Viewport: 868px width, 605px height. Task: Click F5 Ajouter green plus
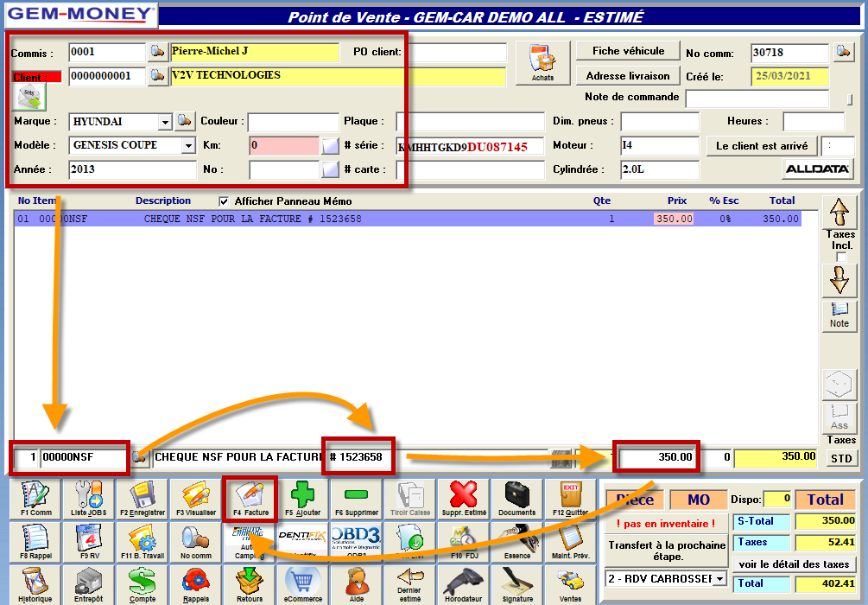303,500
